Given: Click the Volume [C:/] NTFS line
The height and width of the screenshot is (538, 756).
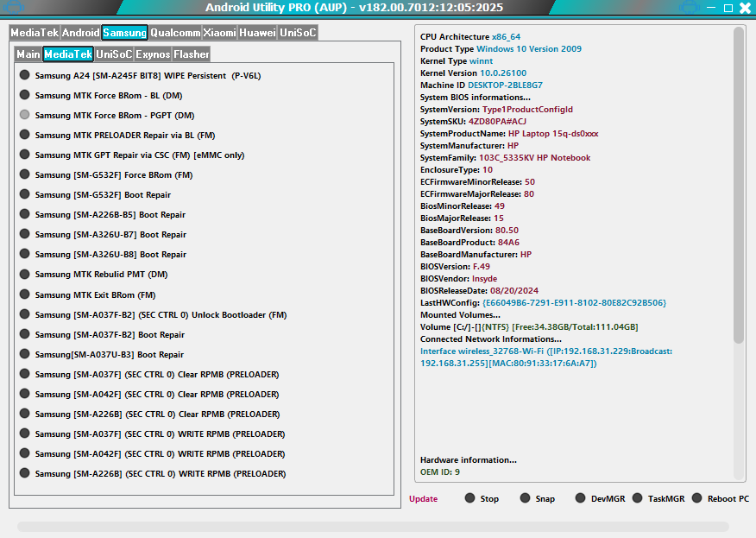Looking at the screenshot, I should [529, 326].
